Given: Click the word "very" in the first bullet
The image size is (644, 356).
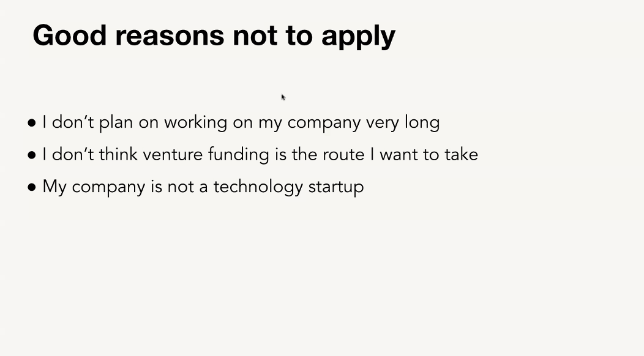Looking at the screenshot, I should tap(383, 124).
